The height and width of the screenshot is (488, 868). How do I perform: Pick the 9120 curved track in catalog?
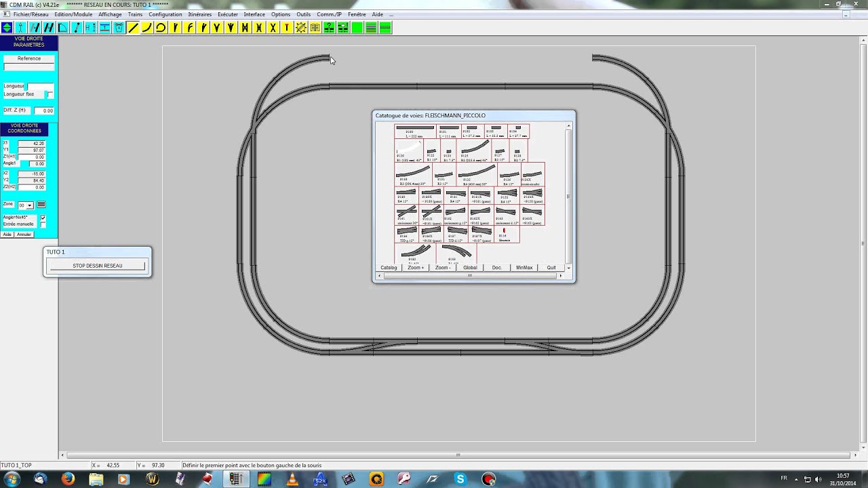tap(409, 150)
